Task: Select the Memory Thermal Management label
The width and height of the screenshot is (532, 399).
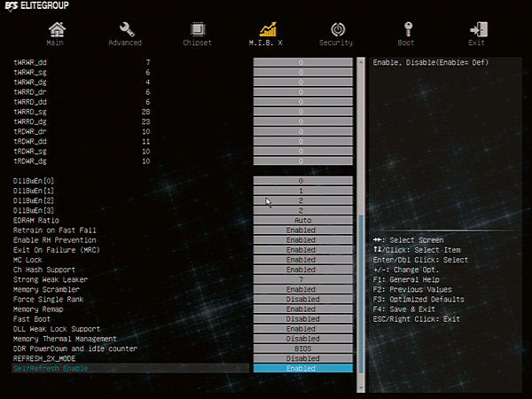Action: tap(65, 339)
